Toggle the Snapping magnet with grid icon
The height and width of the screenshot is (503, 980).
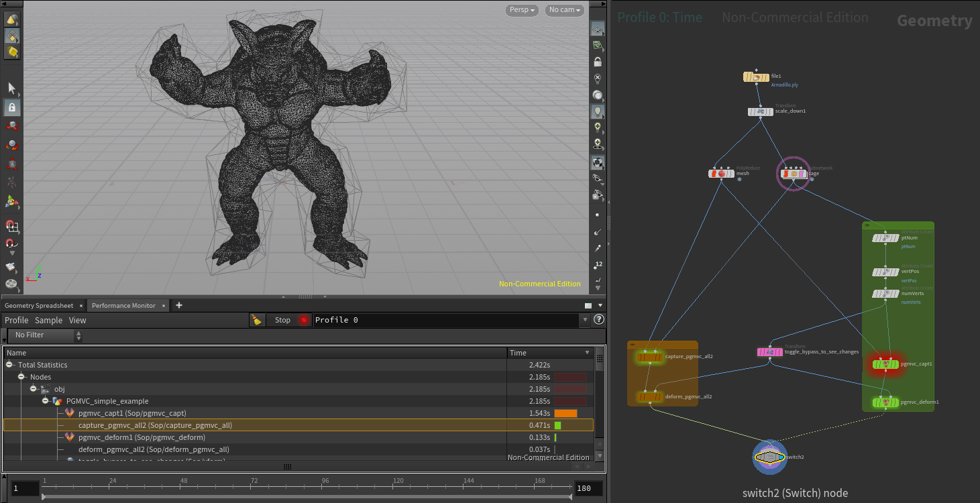click(x=11, y=225)
